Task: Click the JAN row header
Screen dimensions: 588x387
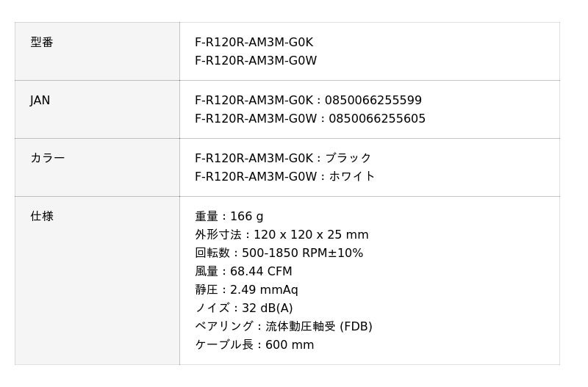Action: 40,101
